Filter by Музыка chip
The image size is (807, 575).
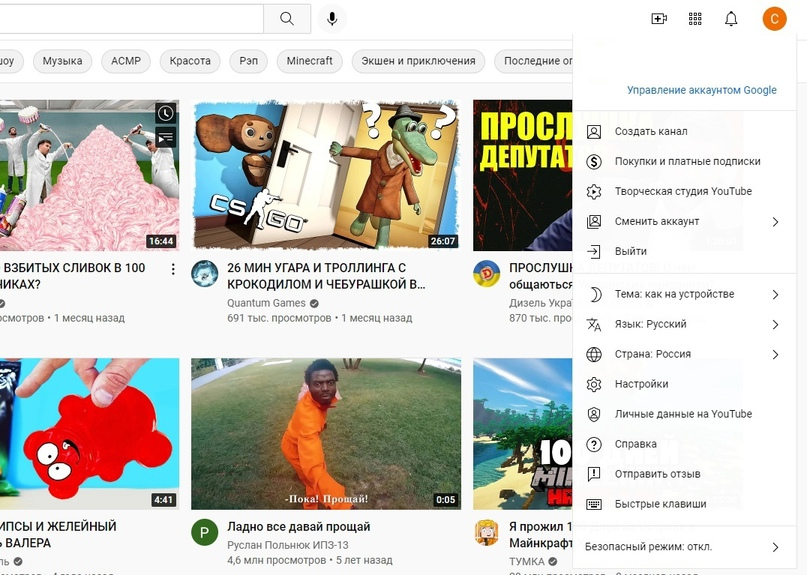[x=62, y=61]
